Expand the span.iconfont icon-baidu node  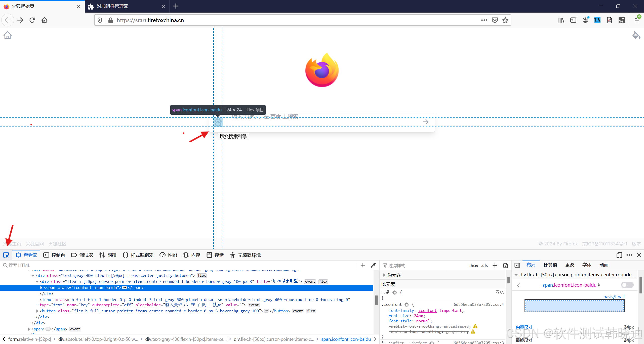pos(41,287)
